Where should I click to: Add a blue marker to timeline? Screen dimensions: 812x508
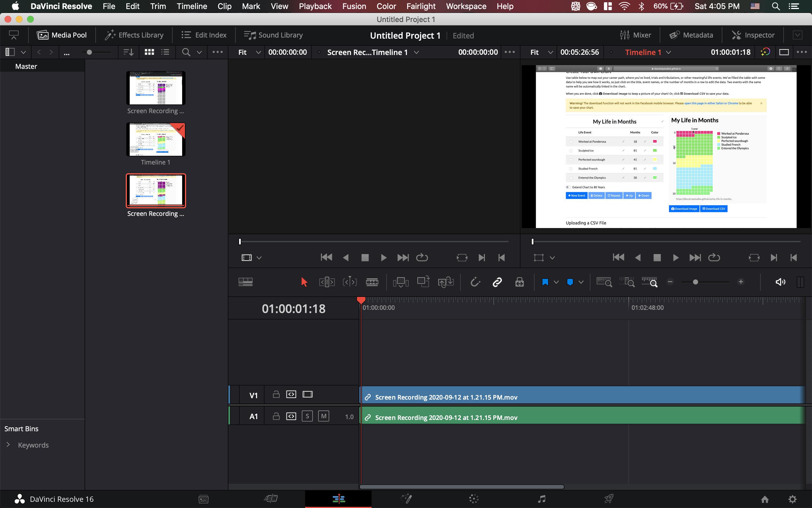[570, 282]
